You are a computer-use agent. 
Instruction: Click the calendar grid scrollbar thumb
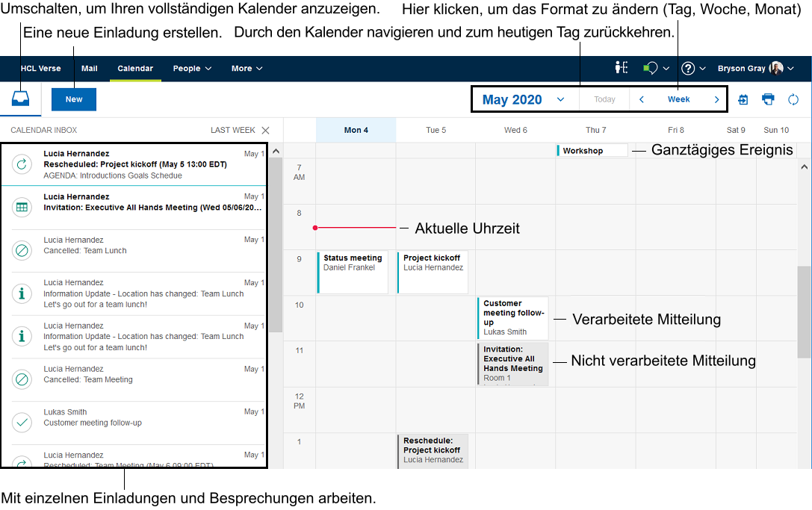pos(805,311)
